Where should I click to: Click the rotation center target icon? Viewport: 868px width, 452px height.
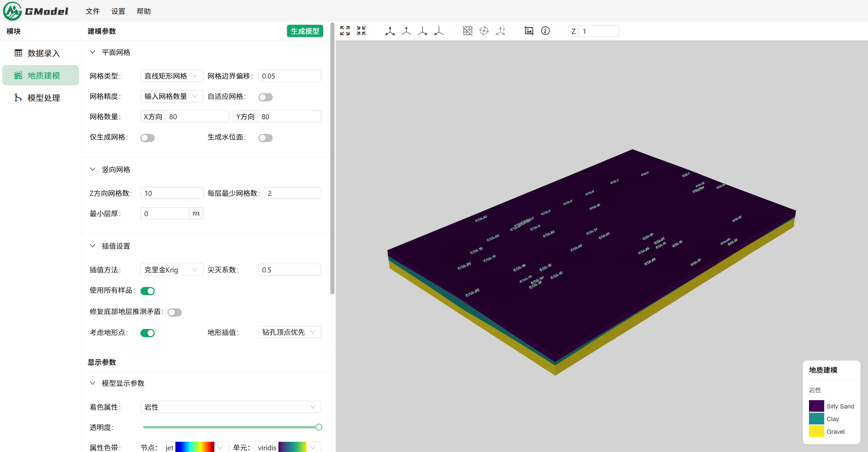[484, 31]
